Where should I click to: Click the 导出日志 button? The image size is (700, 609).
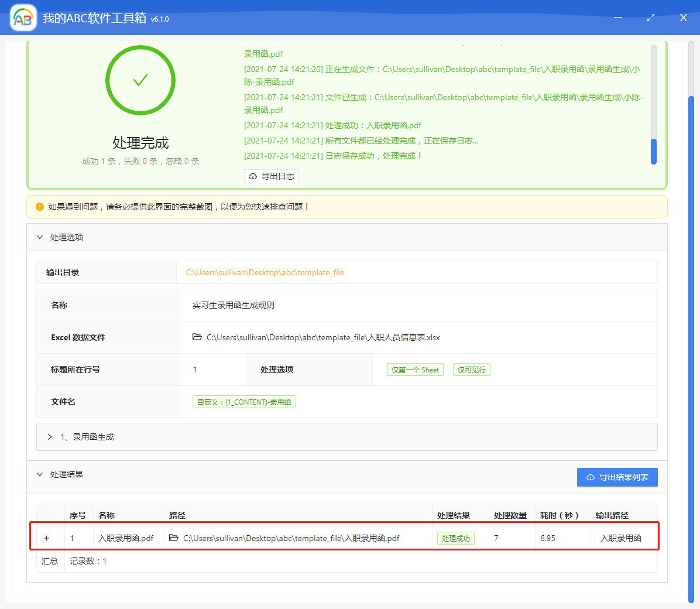(x=271, y=176)
